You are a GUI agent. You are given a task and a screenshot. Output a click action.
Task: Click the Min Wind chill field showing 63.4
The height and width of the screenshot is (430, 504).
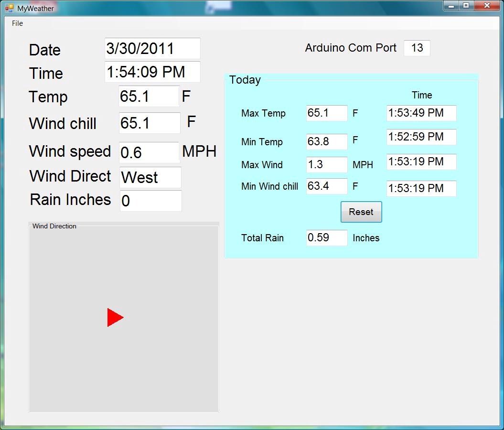[326, 186]
